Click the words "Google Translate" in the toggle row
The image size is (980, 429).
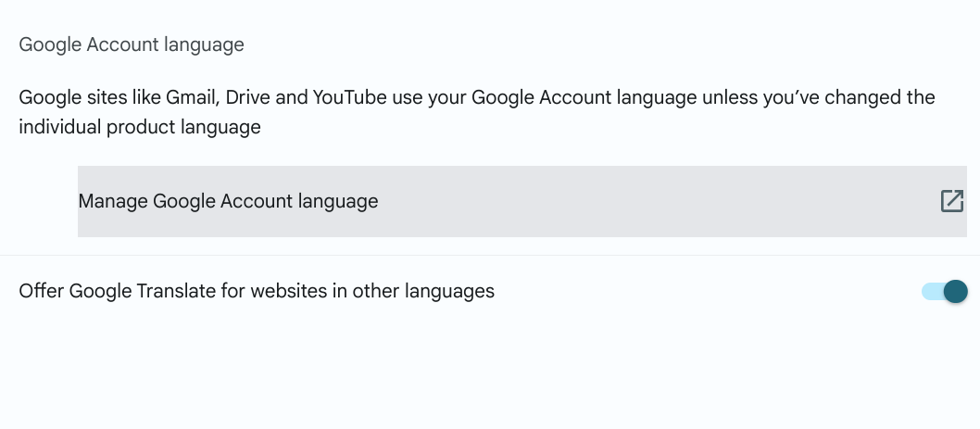[x=136, y=291]
